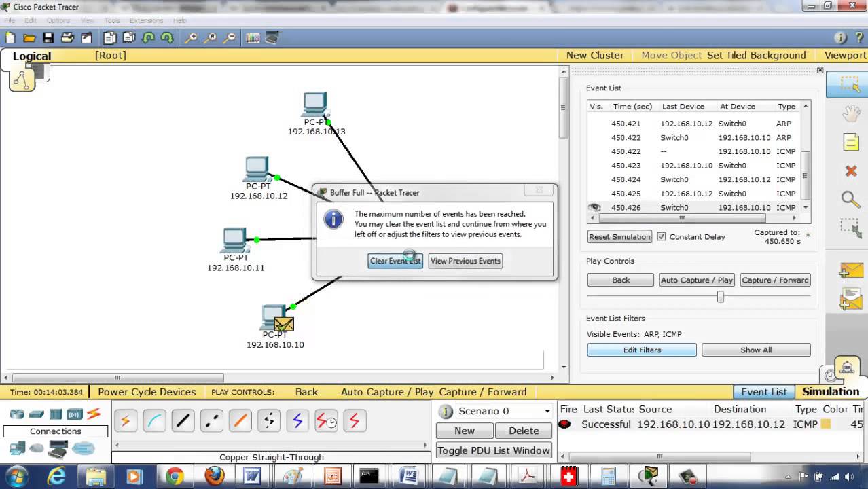The height and width of the screenshot is (489, 868).
Task: Click the New file toolbar icon
Action: pos(10,38)
